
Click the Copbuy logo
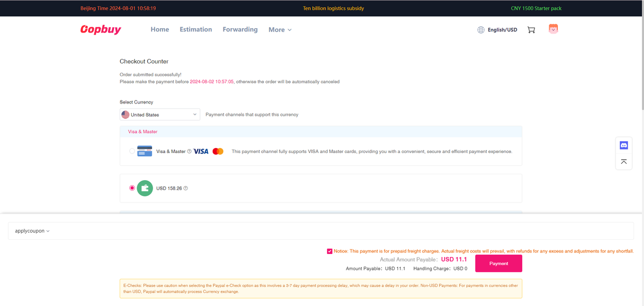click(x=101, y=30)
